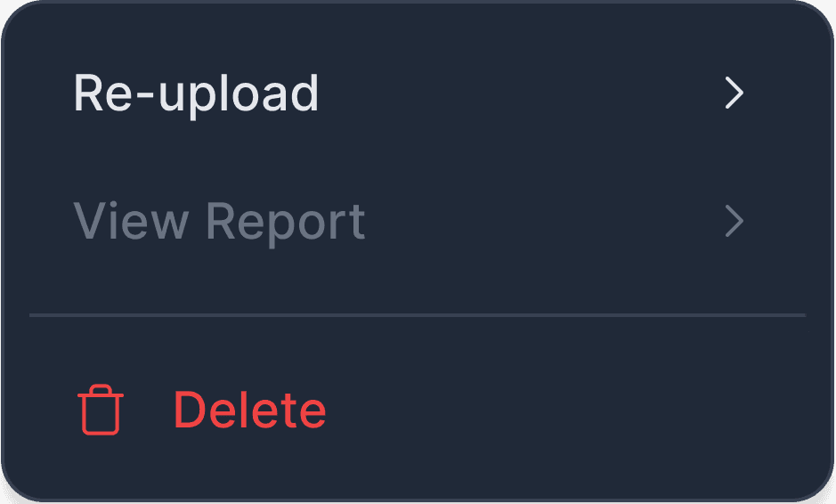Click the divider line above Delete
836x504 pixels.
tap(418, 315)
